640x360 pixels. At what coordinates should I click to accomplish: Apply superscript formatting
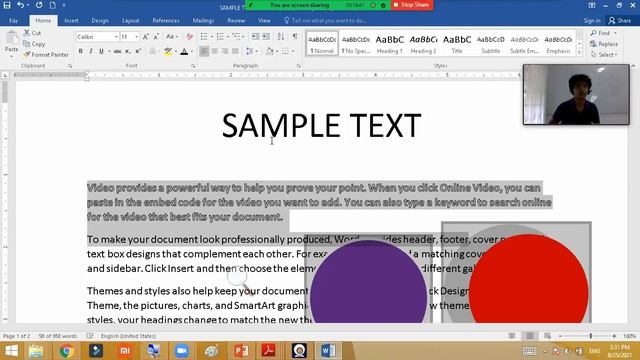click(138, 51)
